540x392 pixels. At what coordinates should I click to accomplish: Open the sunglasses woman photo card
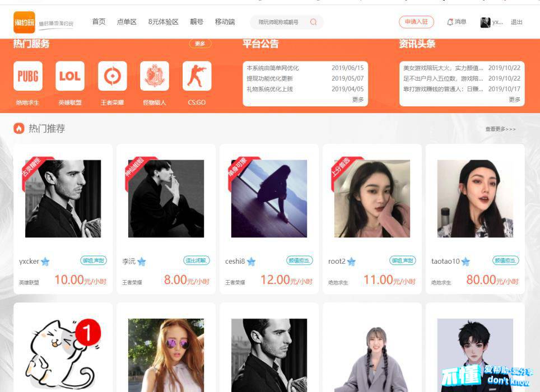166,355
